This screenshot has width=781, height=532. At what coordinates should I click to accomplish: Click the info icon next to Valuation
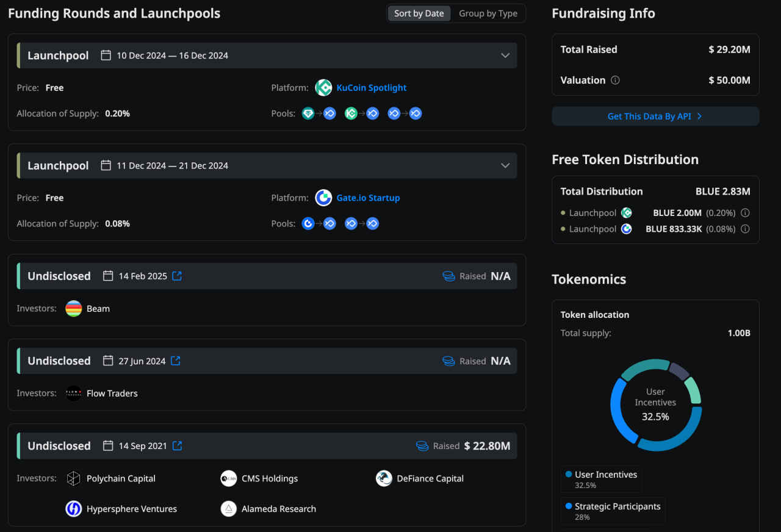pyautogui.click(x=615, y=80)
